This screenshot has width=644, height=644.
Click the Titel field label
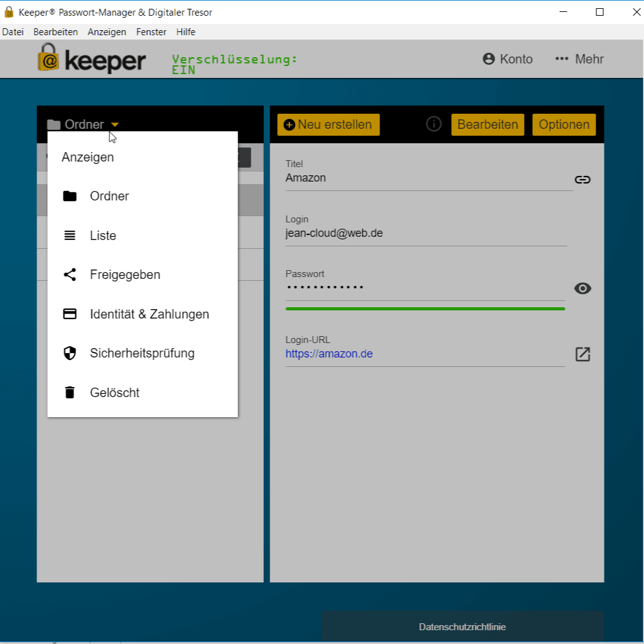pyautogui.click(x=294, y=164)
